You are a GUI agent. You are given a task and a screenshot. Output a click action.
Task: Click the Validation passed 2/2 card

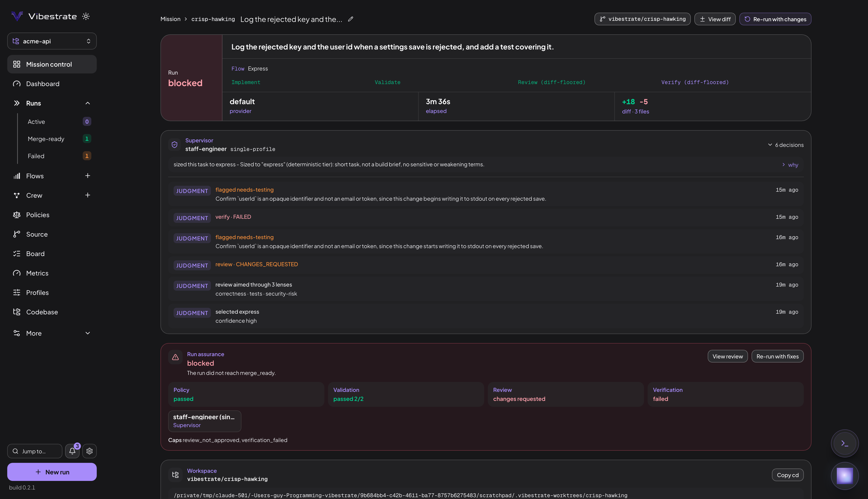(406, 394)
